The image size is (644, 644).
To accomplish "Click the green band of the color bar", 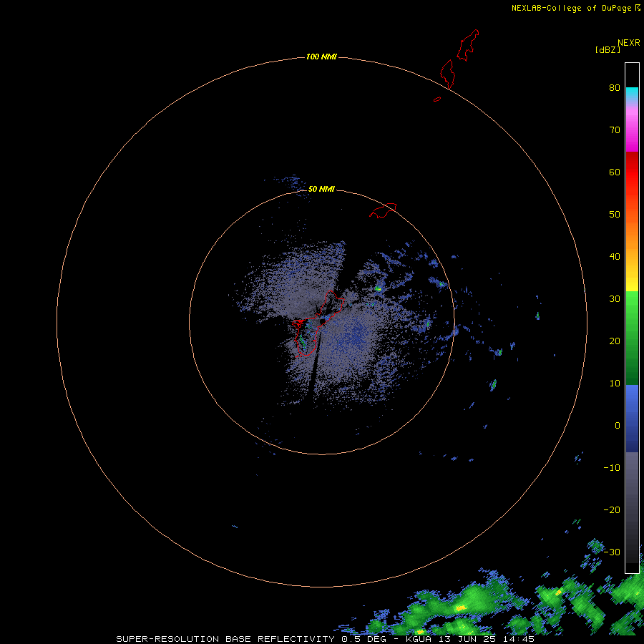I will coord(632,338).
